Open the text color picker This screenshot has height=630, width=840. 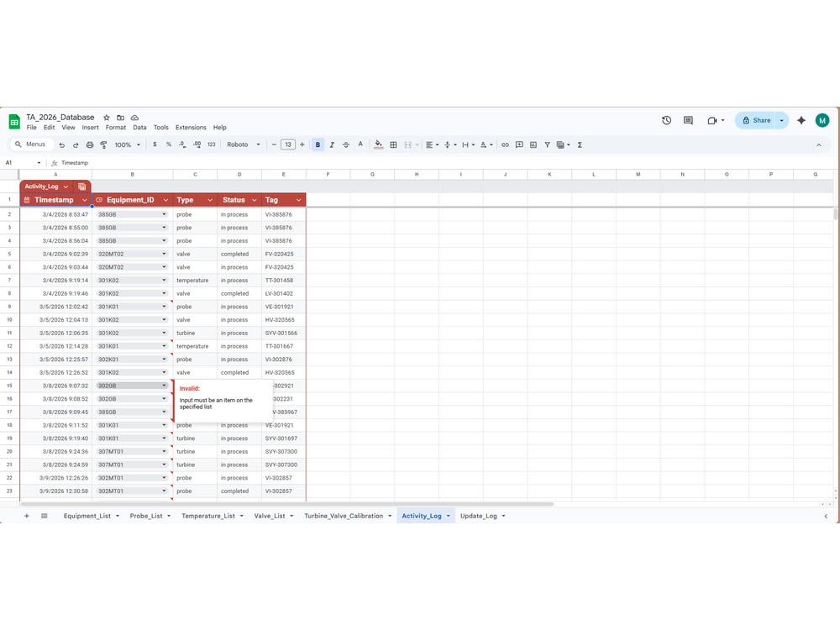360,144
